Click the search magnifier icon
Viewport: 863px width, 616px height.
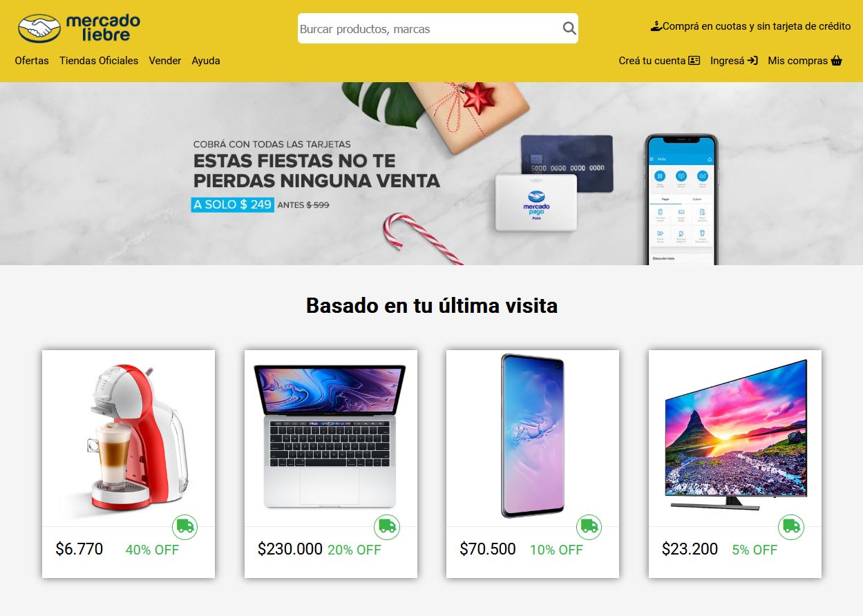point(569,28)
